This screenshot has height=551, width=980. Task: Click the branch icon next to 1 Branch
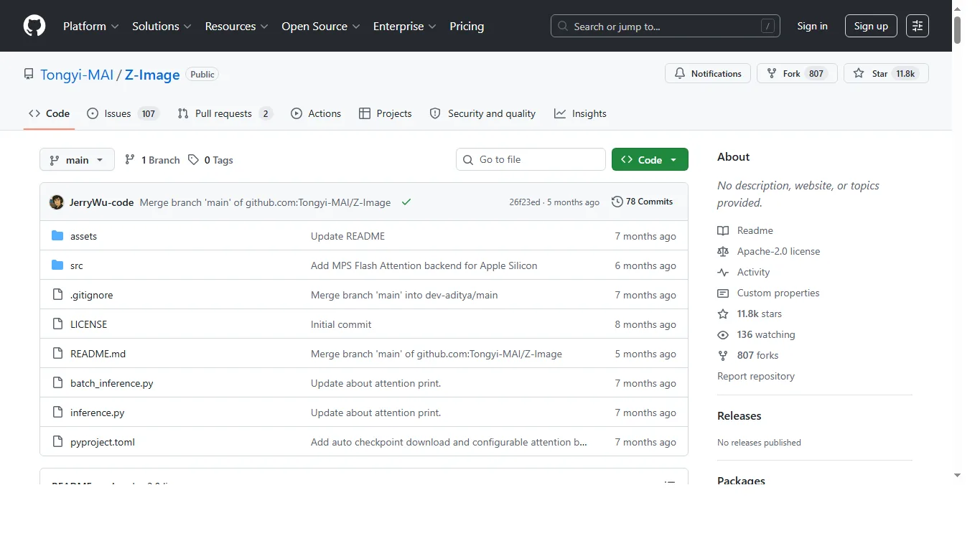130,160
